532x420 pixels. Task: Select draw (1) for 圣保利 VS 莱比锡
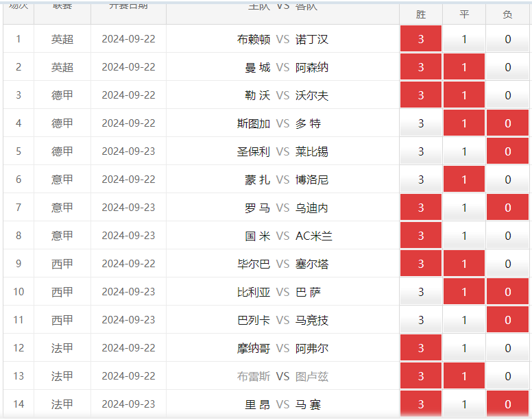(464, 151)
